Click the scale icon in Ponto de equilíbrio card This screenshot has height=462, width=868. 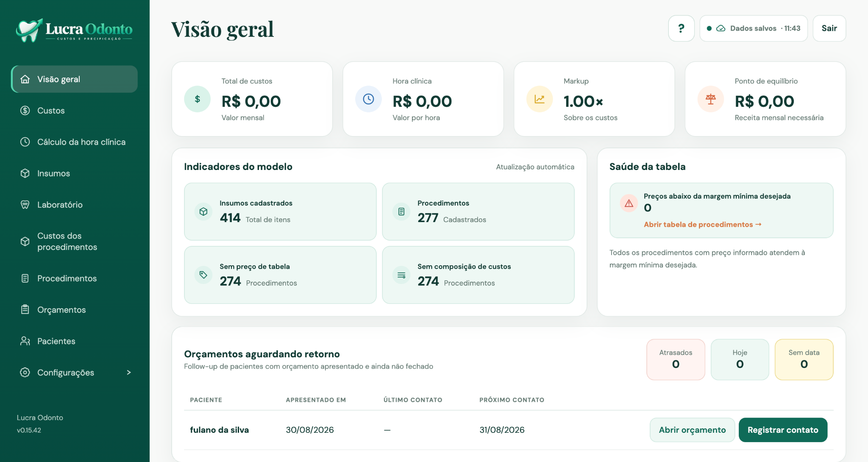tap(711, 99)
